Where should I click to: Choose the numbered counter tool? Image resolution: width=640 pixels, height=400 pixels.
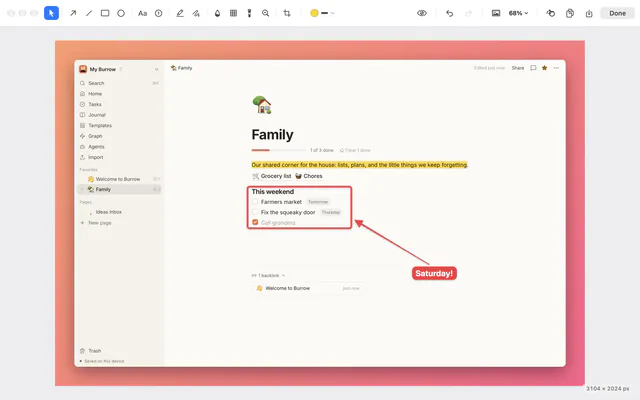(x=158, y=13)
